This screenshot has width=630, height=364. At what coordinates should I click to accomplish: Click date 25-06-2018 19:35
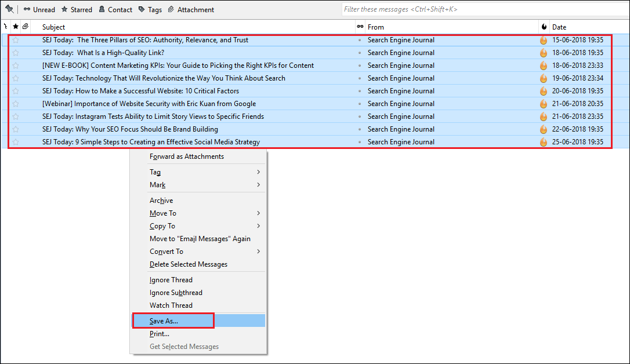point(577,141)
